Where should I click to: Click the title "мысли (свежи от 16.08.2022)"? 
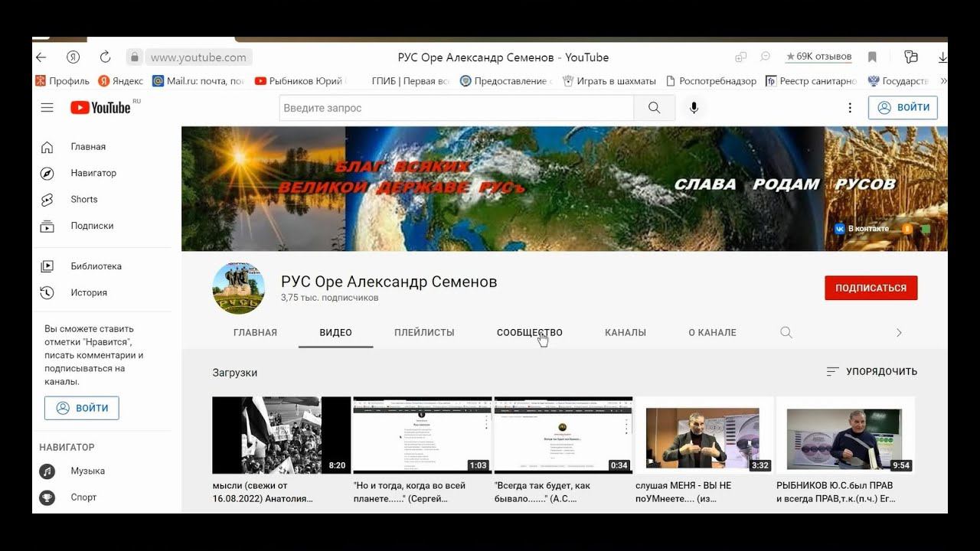[263, 492]
